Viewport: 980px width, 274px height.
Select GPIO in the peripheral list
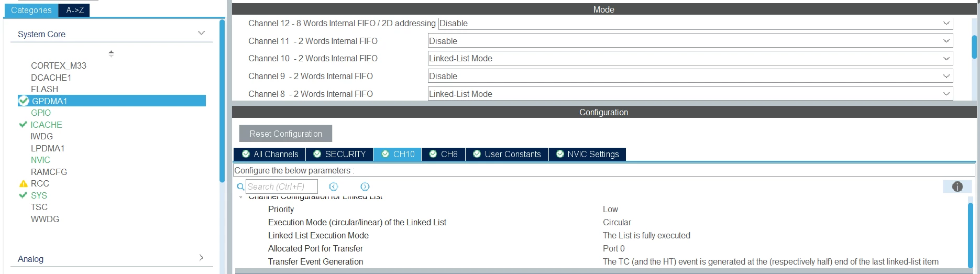[x=41, y=113]
